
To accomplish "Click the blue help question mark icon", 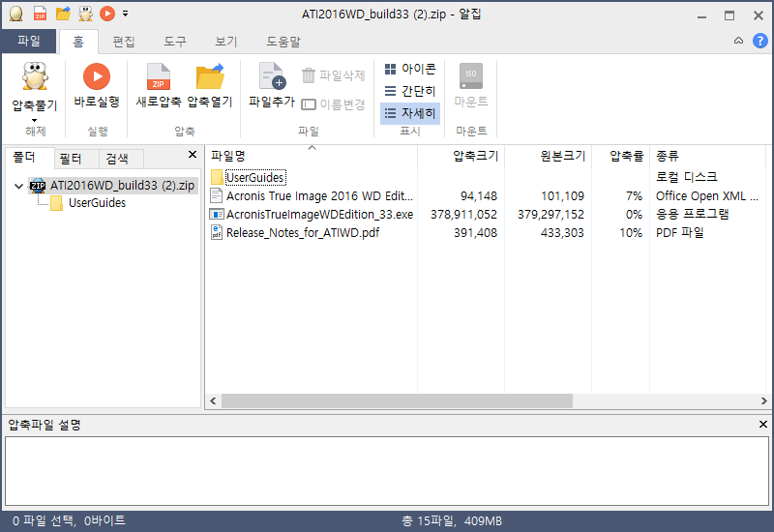I will click(759, 41).
